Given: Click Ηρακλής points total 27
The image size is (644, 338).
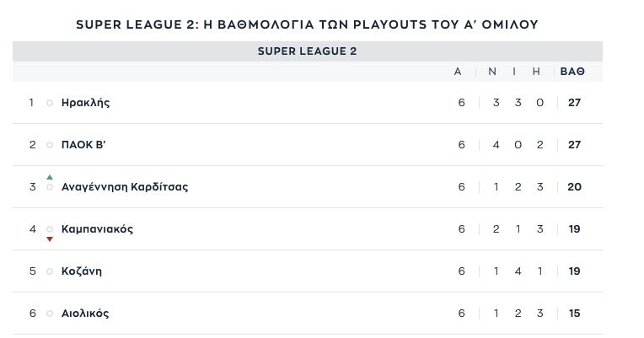Looking at the screenshot, I should pyautogui.click(x=574, y=103).
